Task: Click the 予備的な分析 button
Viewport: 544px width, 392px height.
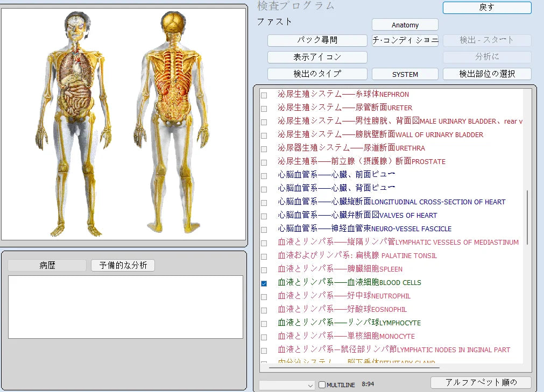Action: 123,266
